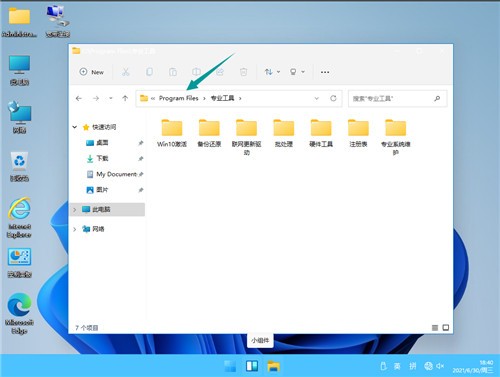
Task: Expand the 网络 tree node
Action: tap(75, 229)
